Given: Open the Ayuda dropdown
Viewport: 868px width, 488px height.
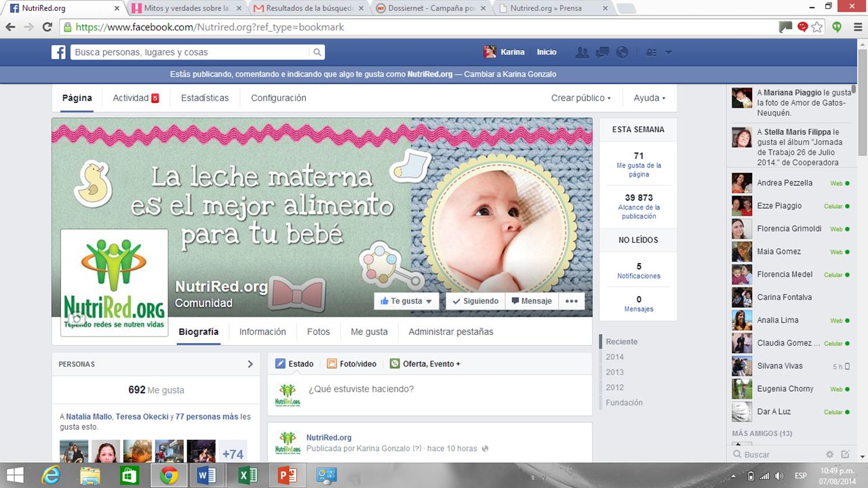Looking at the screenshot, I should [649, 98].
